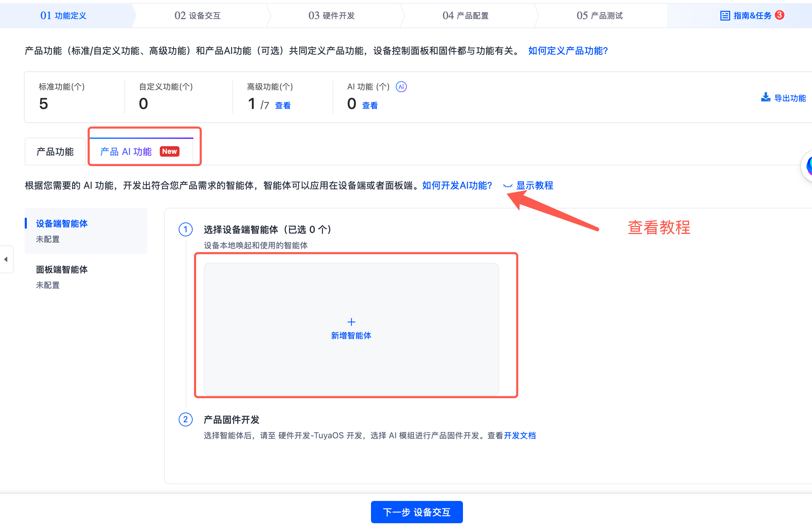
Task: Click 未配置 status under 设备端智能体
Action: (48, 239)
